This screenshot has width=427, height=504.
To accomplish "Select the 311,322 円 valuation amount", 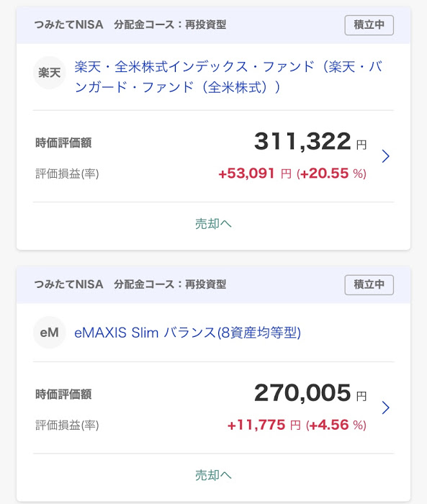I will click(x=310, y=141).
